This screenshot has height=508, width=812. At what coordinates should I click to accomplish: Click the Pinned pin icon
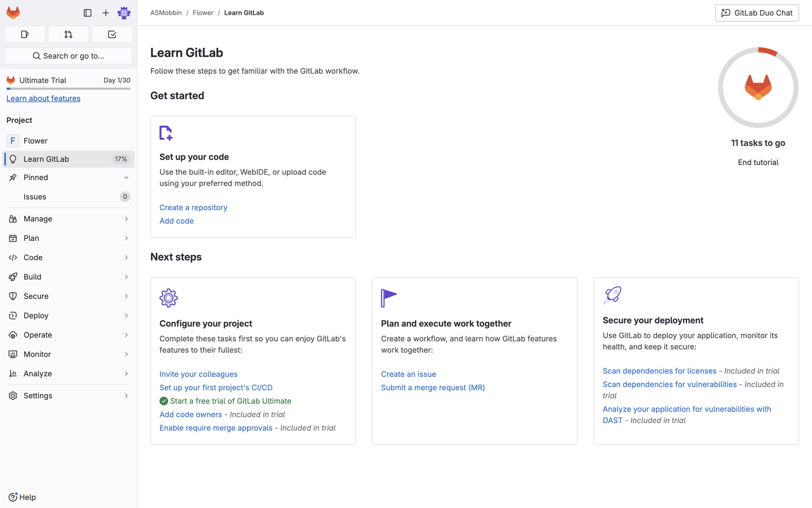13,177
